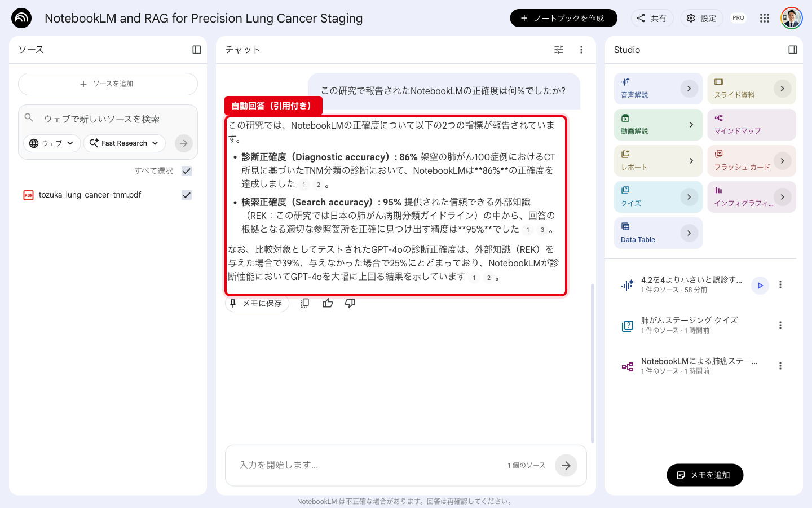Screen dimensions: 812x508
Task: Submit the web source search arrow
Action: 184,143
